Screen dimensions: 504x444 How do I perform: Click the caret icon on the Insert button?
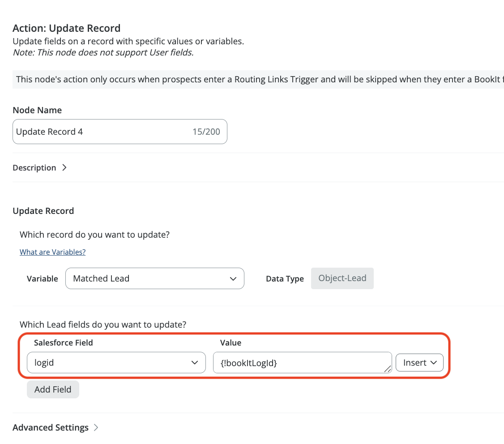[433, 363]
